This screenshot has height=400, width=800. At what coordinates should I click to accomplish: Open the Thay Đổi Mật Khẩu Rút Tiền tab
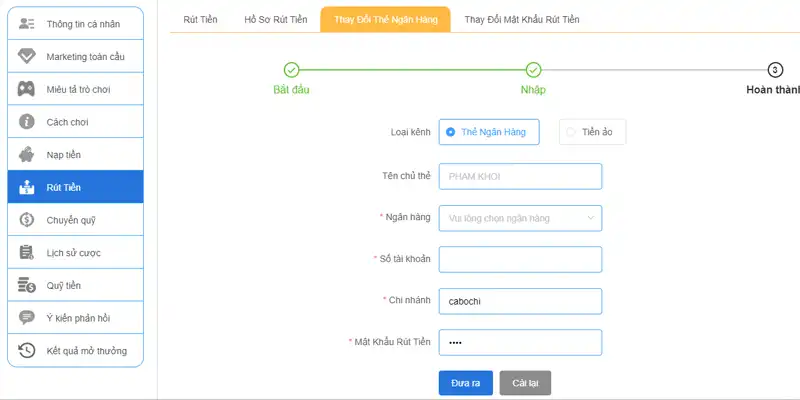[521, 19]
